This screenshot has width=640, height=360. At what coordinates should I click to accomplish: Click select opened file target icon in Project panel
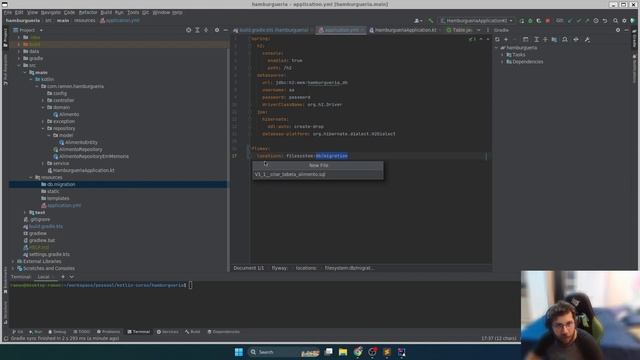click(189, 30)
